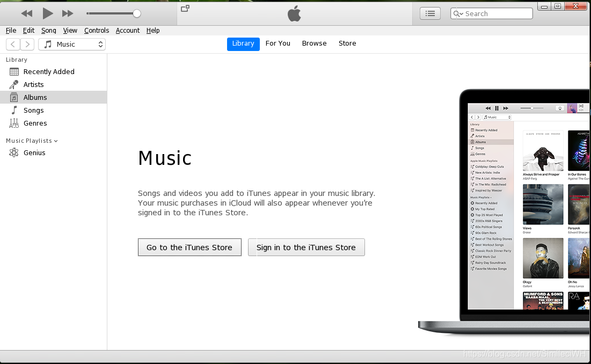
Task: Click the Apple logo in the header
Action: [294, 13]
